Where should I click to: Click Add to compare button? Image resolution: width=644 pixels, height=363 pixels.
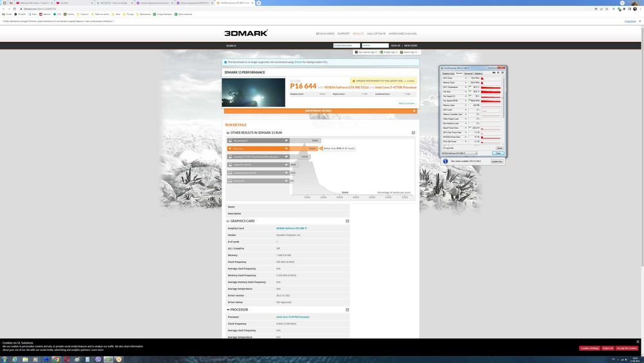click(406, 103)
